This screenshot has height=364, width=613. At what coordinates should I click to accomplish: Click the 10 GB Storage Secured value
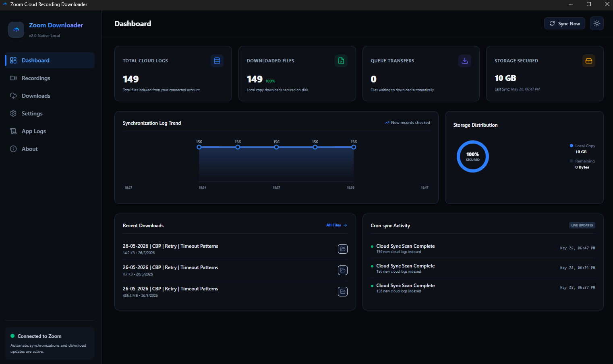(x=505, y=78)
